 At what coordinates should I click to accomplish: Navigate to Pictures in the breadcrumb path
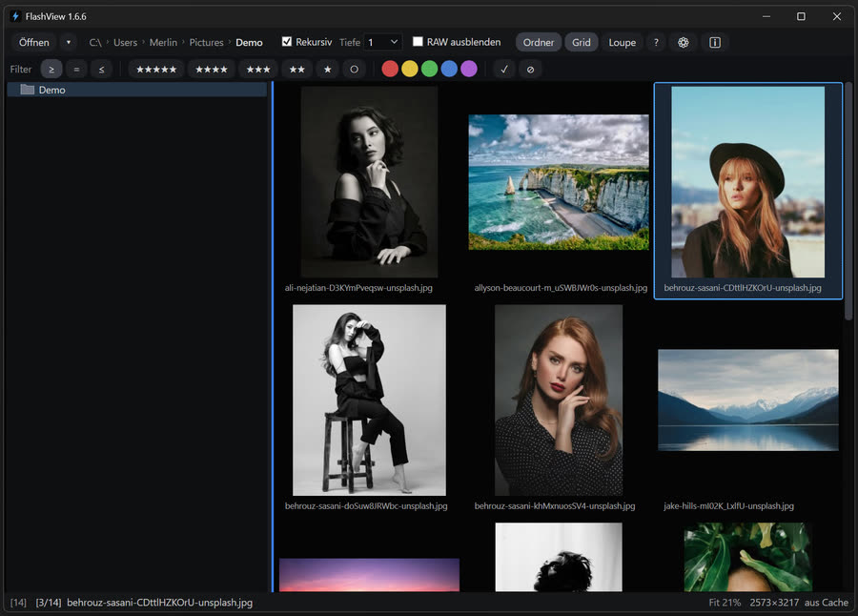[206, 42]
